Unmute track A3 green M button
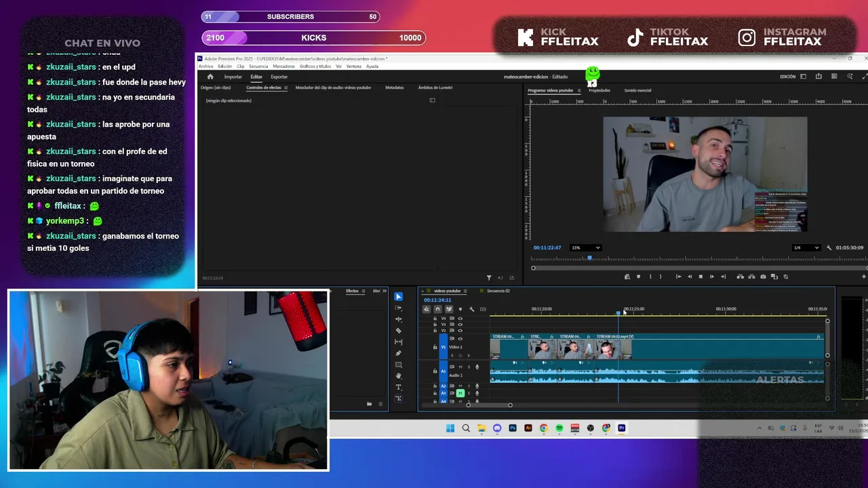The image size is (868, 488). (x=460, y=393)
